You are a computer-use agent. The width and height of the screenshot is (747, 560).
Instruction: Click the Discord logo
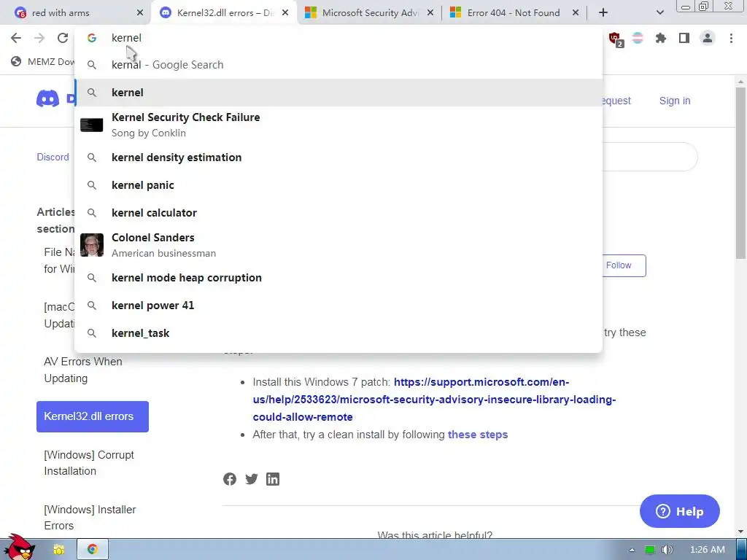click(47, 99)
